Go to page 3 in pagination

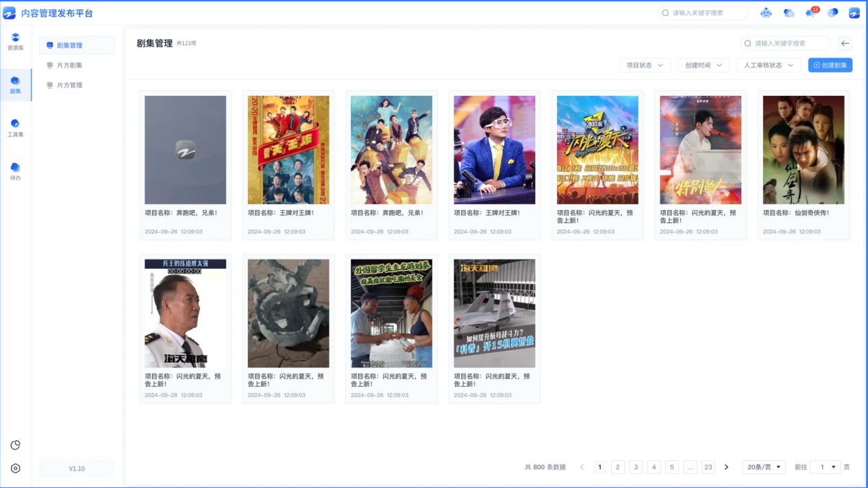[636, 467]
